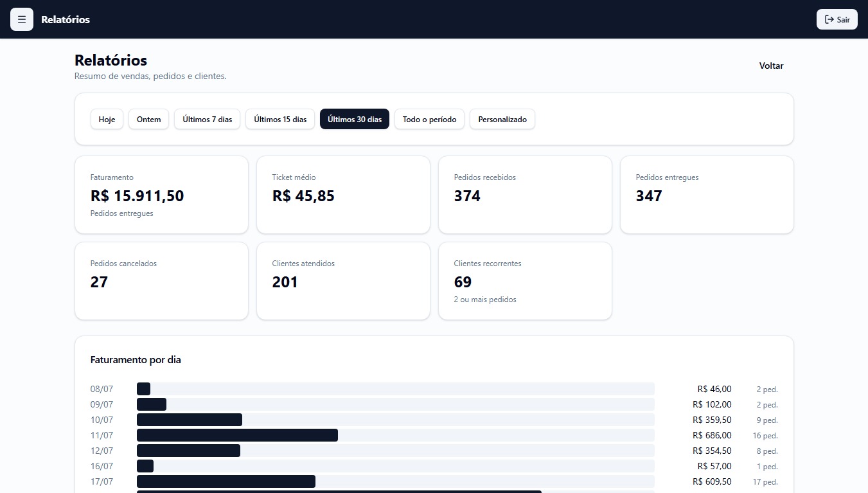This screenshot has width=868, height=493.
Task: Switch to the Todo o período filter
Action: pyautogui.click(x=429, y=119)
